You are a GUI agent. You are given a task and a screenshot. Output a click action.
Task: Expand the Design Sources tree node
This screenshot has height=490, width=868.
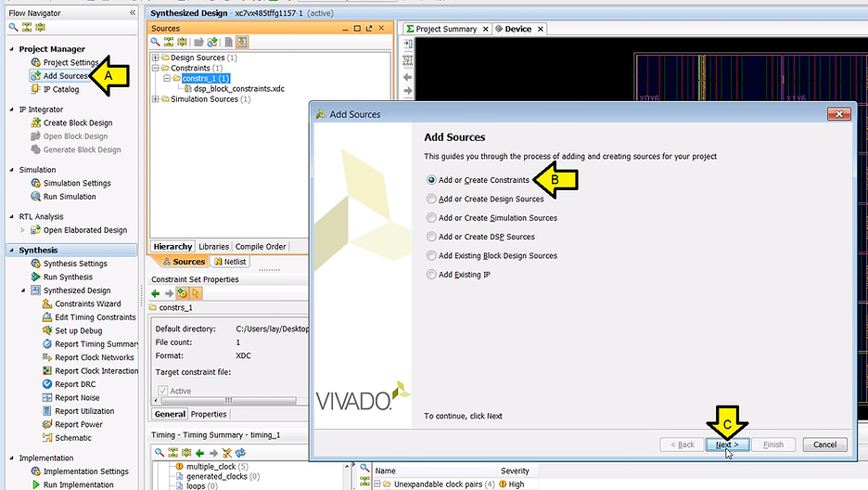[156, 58]
